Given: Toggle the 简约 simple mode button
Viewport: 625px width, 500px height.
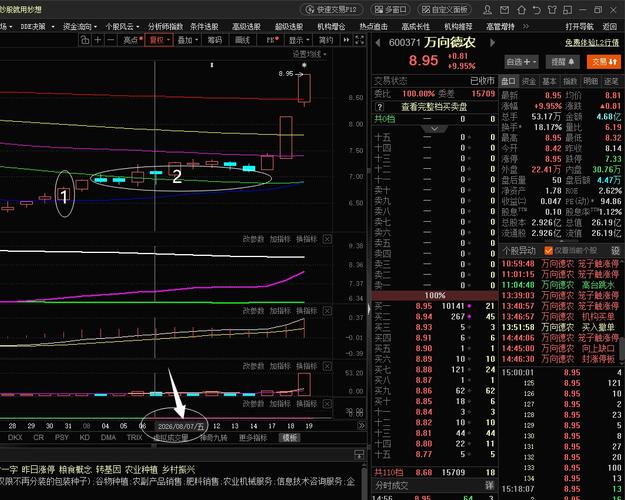Looking at the screenshot, I should [x=326, y=40].
